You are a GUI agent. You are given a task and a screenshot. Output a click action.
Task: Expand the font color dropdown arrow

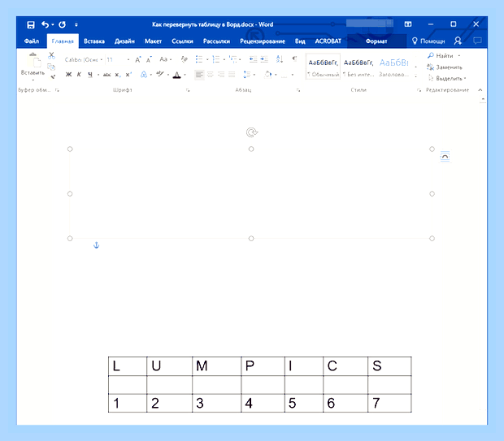point(185,75)
